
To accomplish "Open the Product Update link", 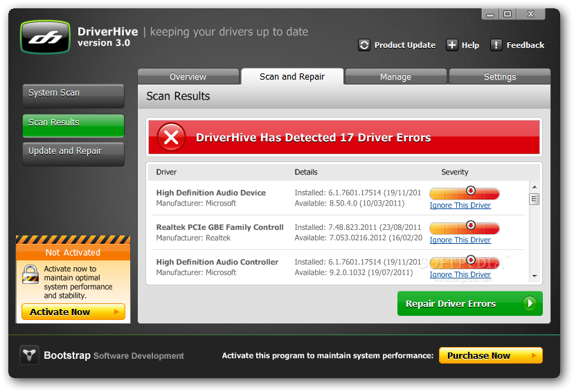I will pyautogui.click(x=405, y=45).
